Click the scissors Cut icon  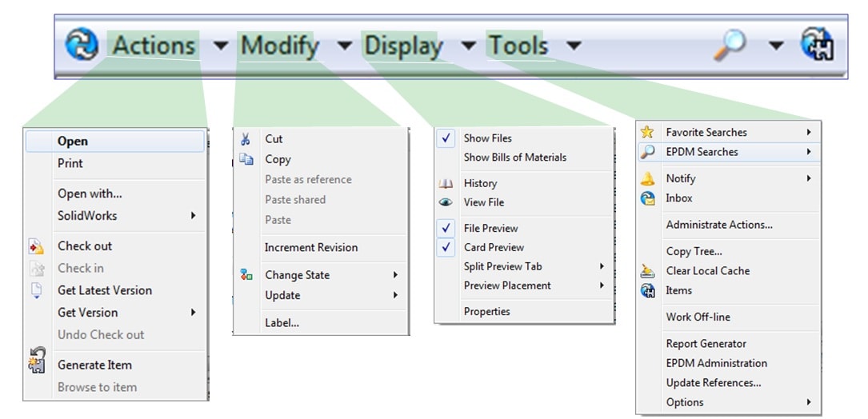(246, 139)
